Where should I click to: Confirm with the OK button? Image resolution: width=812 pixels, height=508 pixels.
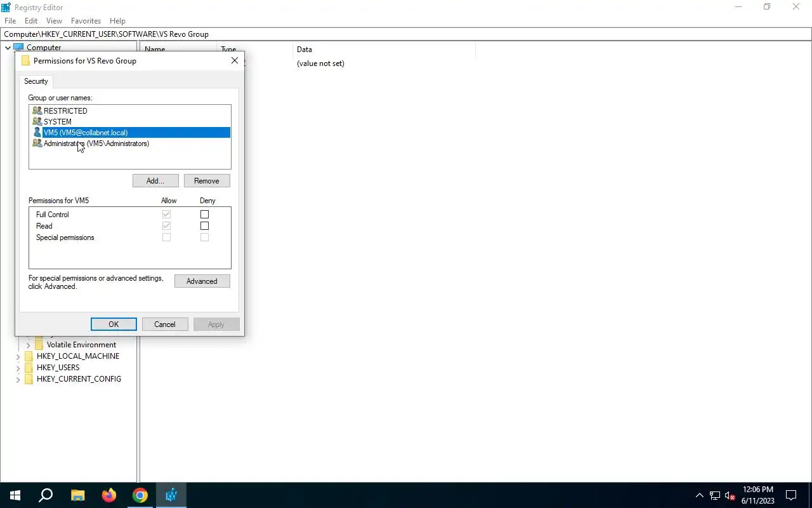(x=114, y=324)
